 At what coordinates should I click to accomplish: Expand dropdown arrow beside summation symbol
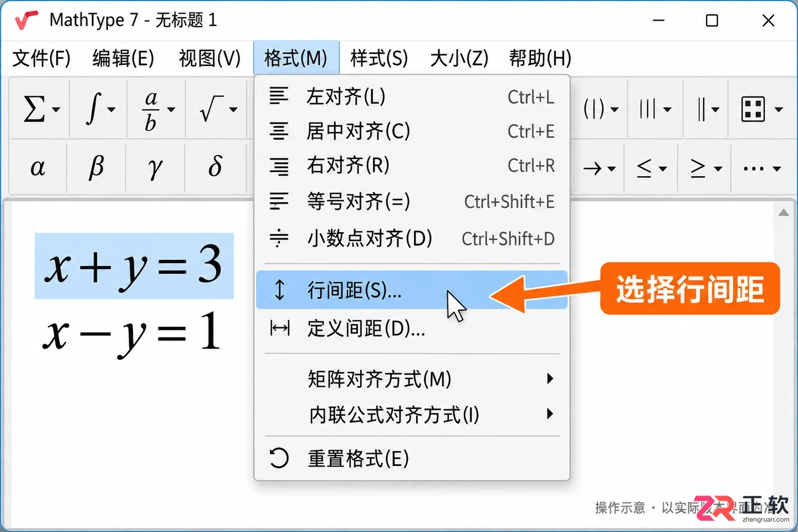56,110
